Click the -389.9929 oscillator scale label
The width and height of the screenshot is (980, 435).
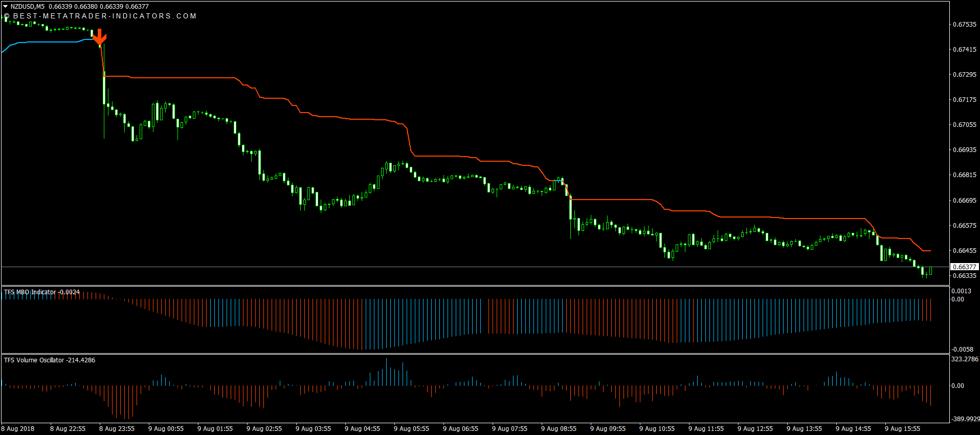click(965, 419)
